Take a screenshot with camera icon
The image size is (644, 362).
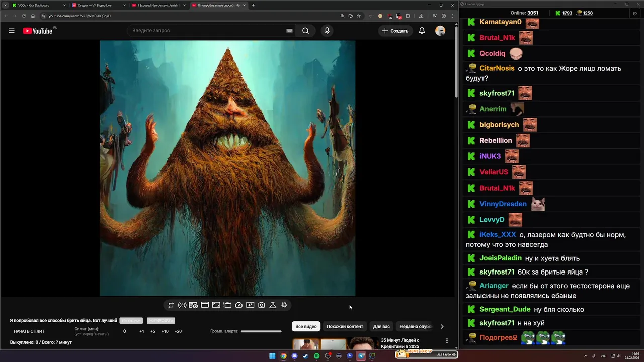pos(262,305)
